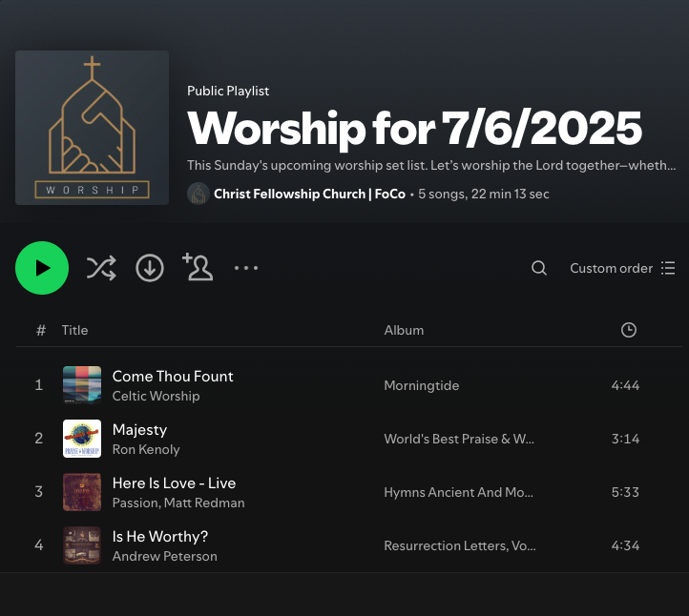Screen dimensions: 689x616
Task: Click the 5:33 duration value
Action: pyautogui.click(x=625, y=492)
